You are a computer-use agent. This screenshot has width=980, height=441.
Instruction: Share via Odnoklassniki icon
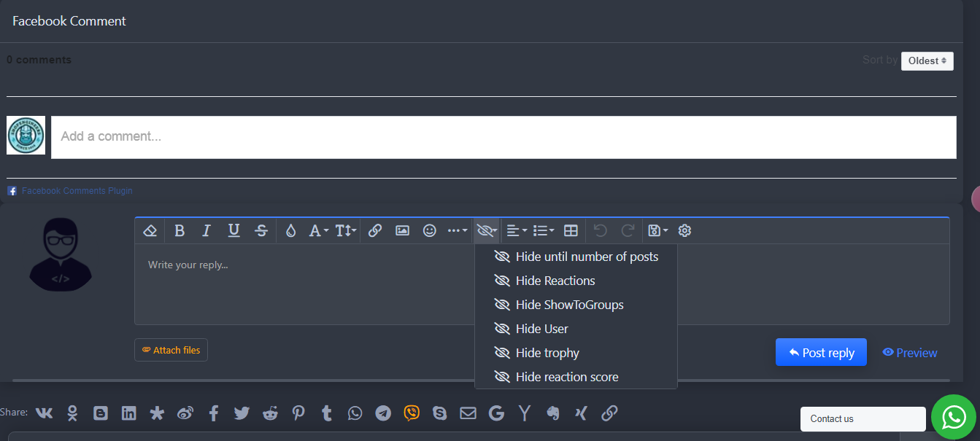click(72, 413)
